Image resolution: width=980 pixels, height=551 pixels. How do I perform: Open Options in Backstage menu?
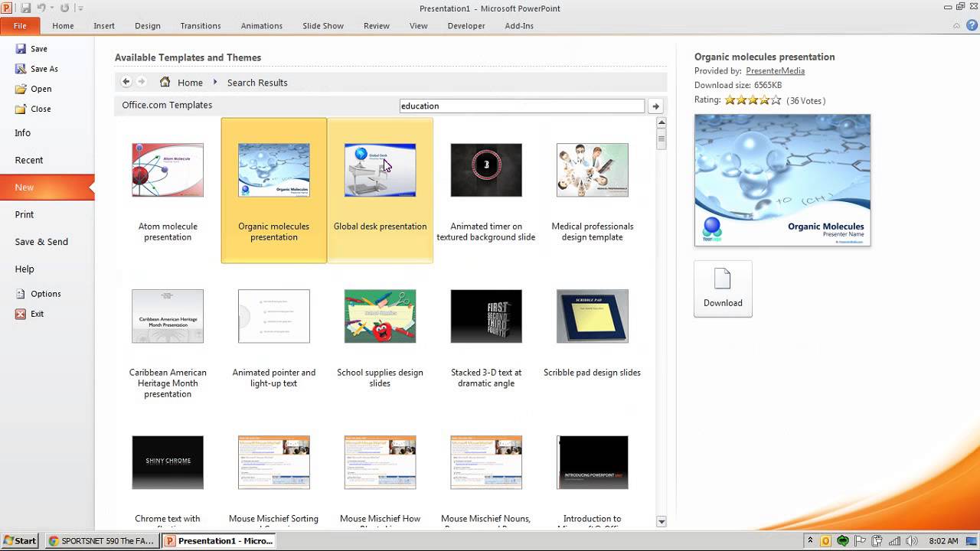[38, 294]
